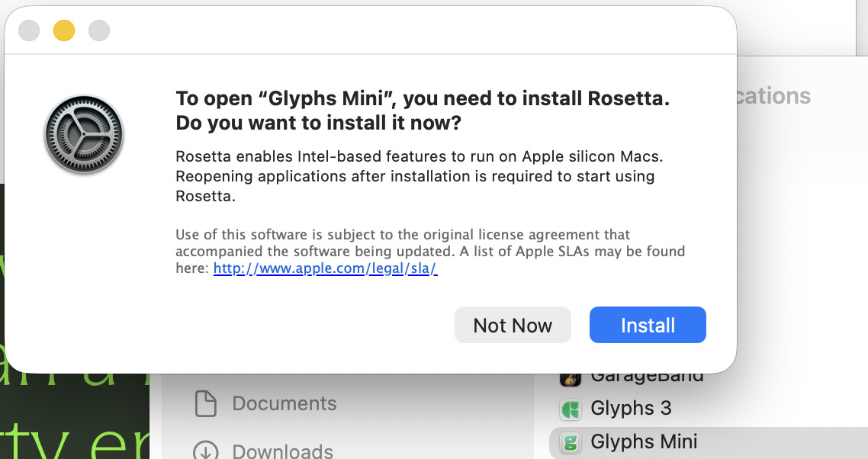Click the Glyphs 3 app icon
The height and width of the screenshot is (459, 868).
pyautogui.click(x=571, y=409)
